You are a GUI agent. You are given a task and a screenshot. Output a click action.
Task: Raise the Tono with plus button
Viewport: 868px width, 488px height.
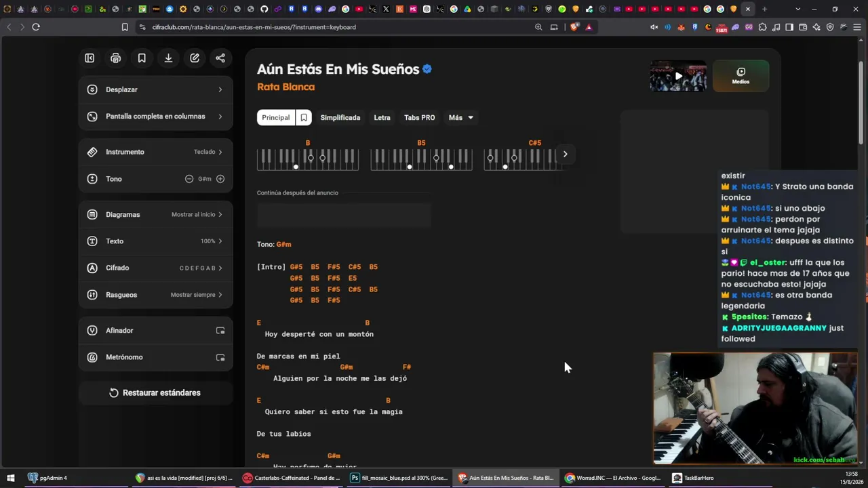(x=220, y=179)
